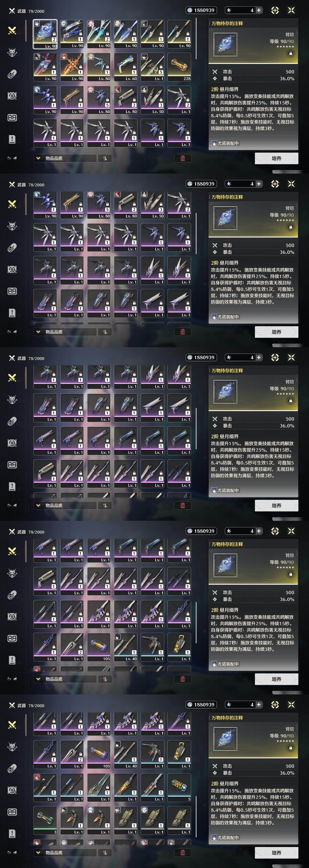Click the plus icon beside astrite count 4 in topmost panel

259,10
